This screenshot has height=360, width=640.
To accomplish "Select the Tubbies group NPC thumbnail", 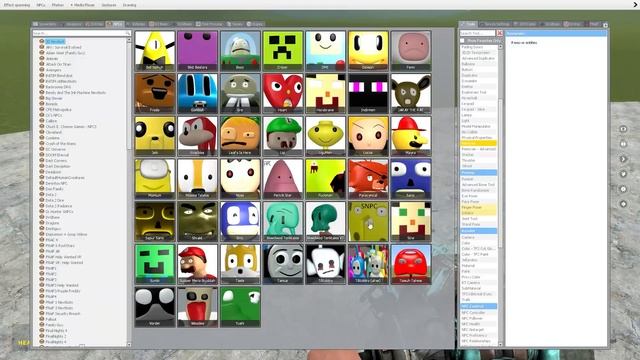I will point(368,264).
